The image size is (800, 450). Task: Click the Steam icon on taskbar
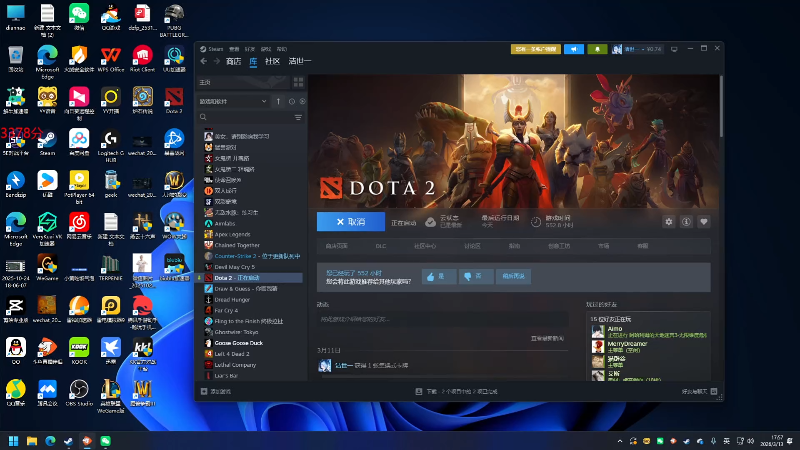(x=68, y=441)
